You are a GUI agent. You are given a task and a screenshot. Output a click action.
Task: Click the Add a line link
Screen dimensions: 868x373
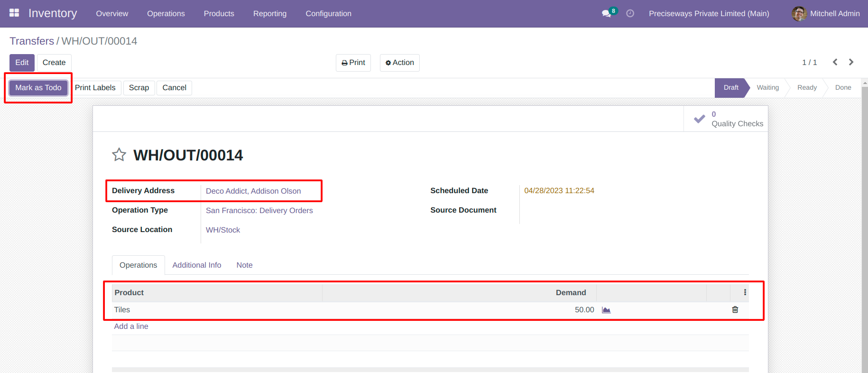tap(131, 326)
